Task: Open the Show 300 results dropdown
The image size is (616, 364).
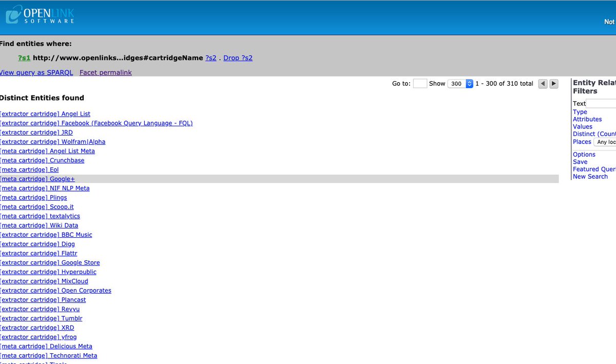Action: 460,84
